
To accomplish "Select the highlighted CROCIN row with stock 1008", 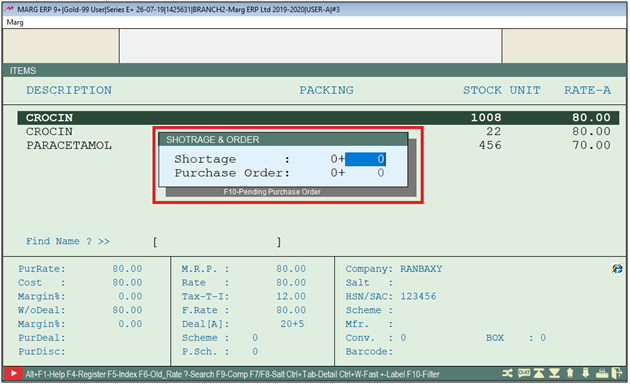I will click(318, 118).
